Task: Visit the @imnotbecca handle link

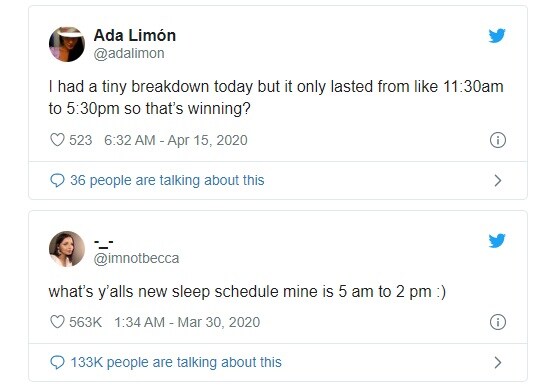Action: click(x=136, y=258)
